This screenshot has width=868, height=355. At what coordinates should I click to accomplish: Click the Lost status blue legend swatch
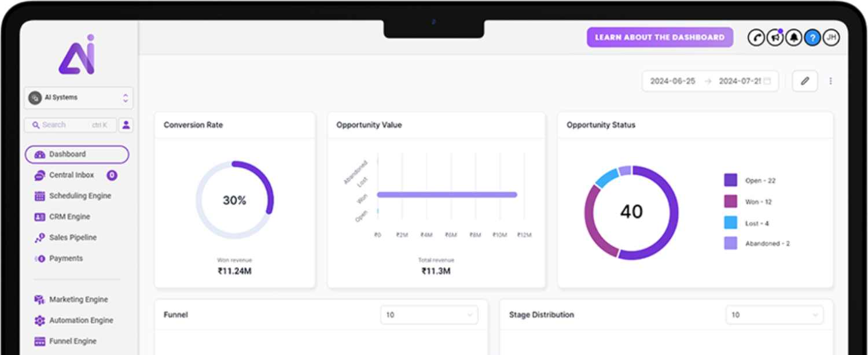(730, 223)
